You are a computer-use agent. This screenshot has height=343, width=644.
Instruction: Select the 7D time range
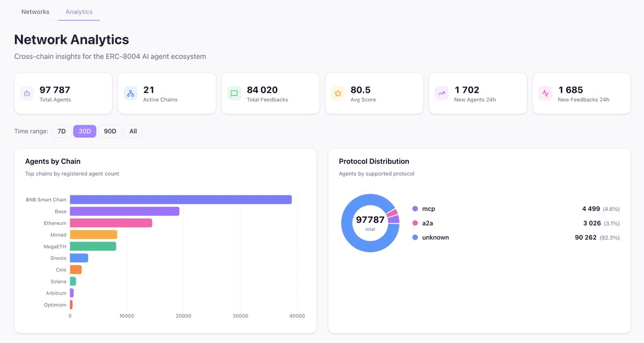point(61,132)
